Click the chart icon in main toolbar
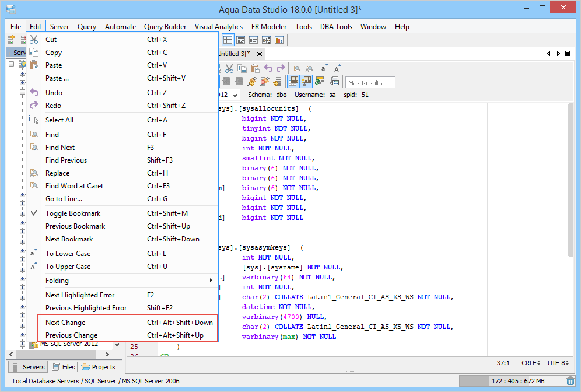This screenshot has width=581, height=392. (x=279, y=40)
